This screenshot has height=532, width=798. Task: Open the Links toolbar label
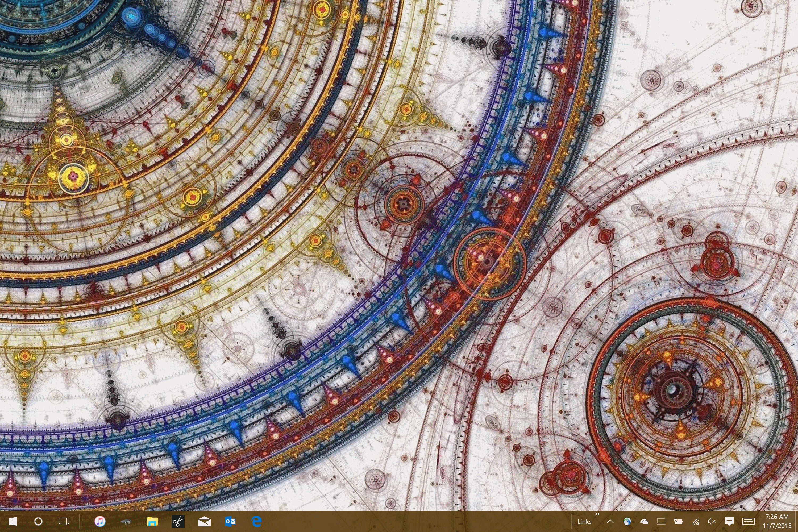584,522
